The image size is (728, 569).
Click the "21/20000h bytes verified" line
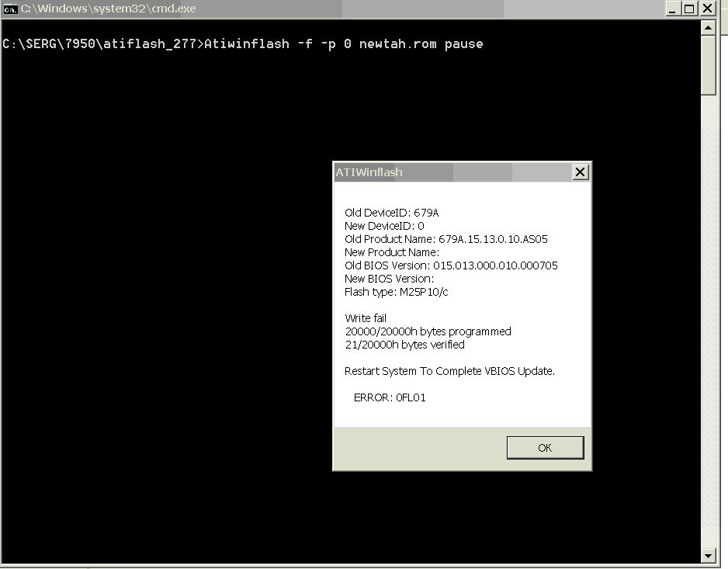[x=404, y=345]
